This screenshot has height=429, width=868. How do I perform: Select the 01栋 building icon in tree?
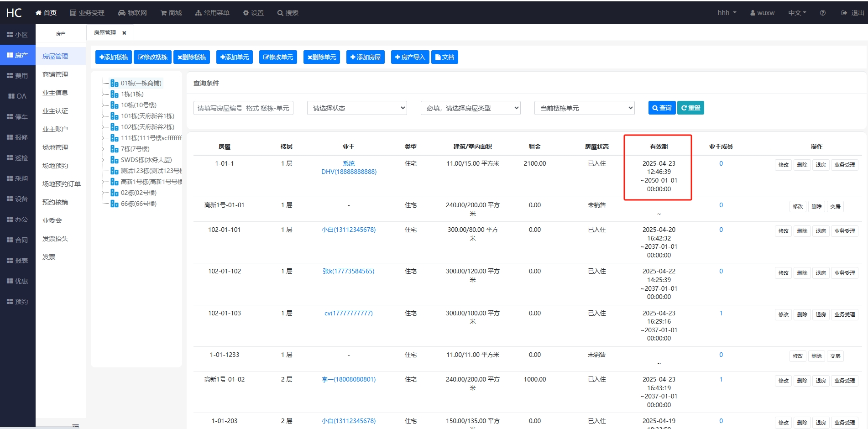115,83
